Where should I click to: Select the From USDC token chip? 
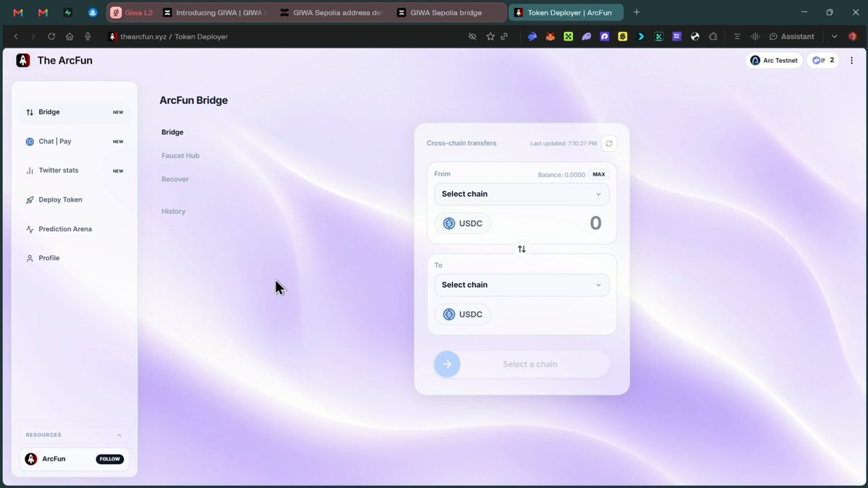[463, 223]
